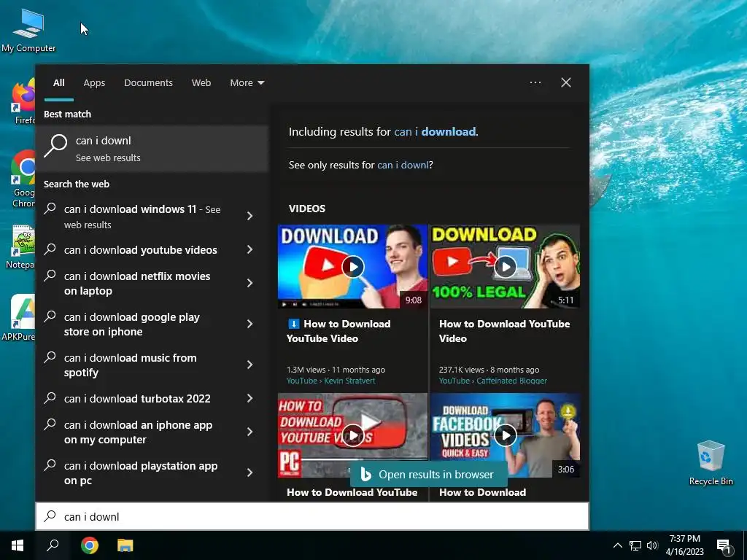
Task: Choose suggestion can i download youtube videos
Action: coord(141,250)
